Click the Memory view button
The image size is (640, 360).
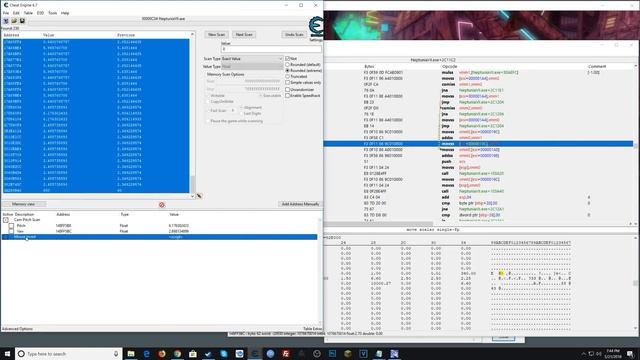click(x=24, y=204)
